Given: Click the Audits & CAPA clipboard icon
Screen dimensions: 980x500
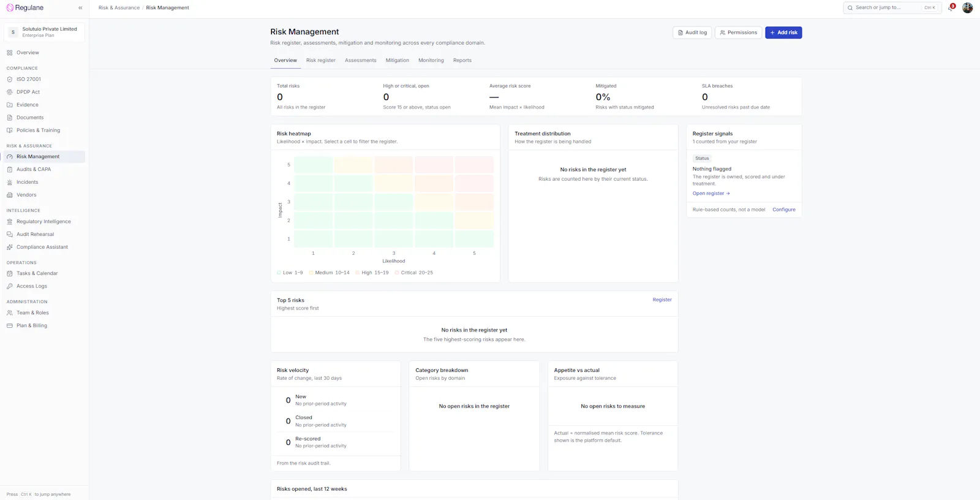Looking at the screenshot, I should (x=10, y=170).
